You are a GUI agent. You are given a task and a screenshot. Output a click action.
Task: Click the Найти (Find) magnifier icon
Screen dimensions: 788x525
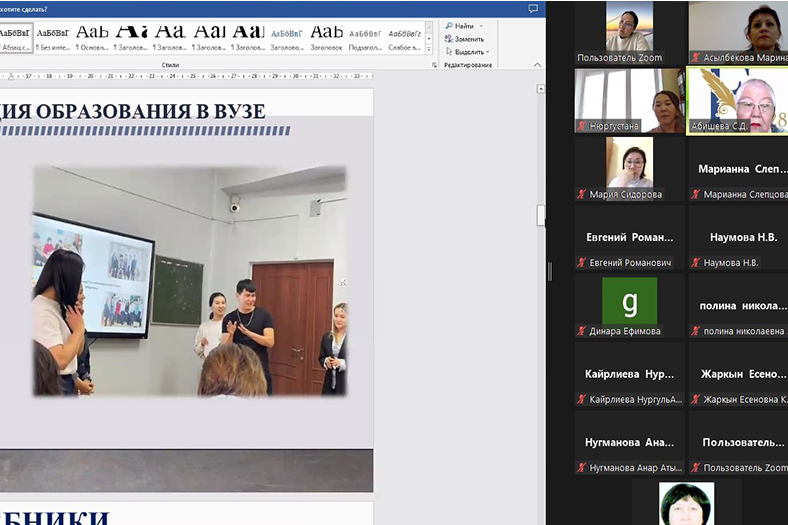(x=448, y=26)
